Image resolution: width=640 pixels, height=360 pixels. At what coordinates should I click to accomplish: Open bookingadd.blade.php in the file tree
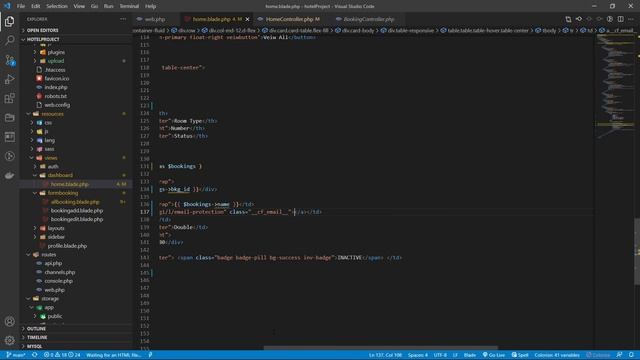coord(77,211)
